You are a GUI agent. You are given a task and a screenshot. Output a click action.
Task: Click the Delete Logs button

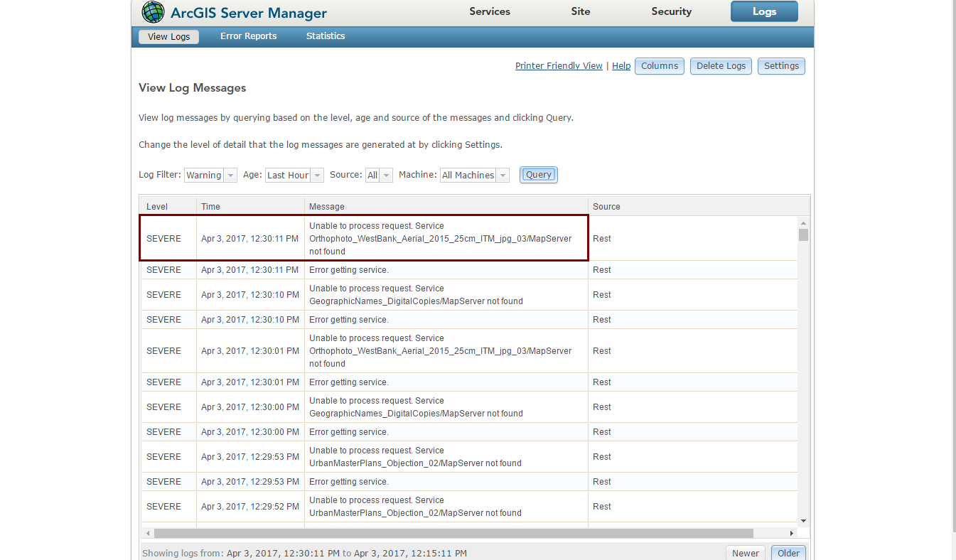[721, 66]
